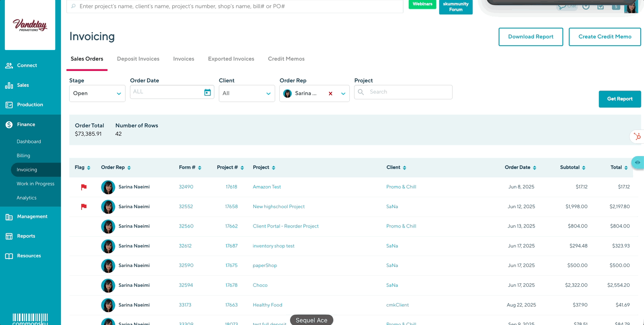Open the paperShop project link
Screen dimensions: 644x325
265,266
